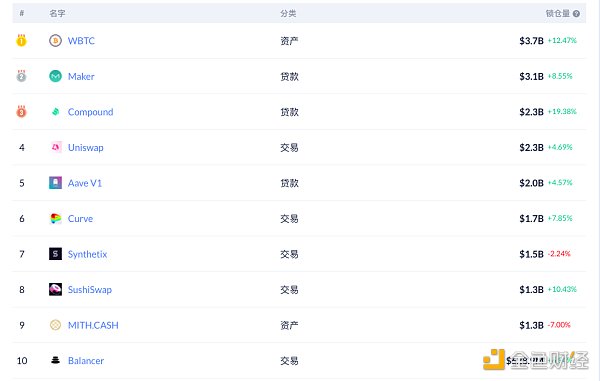Sort by the 锁仓量 column header

[x=558, y=14]
